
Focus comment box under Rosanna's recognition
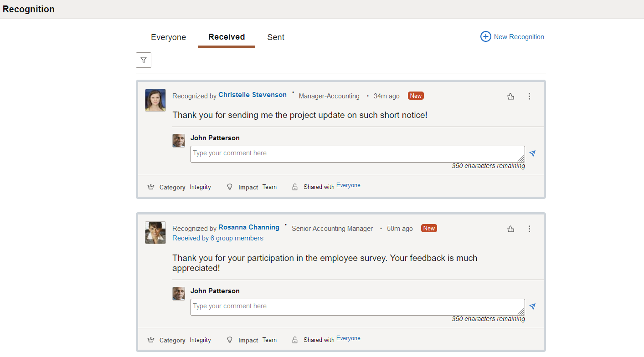click(x=358, y=307)
